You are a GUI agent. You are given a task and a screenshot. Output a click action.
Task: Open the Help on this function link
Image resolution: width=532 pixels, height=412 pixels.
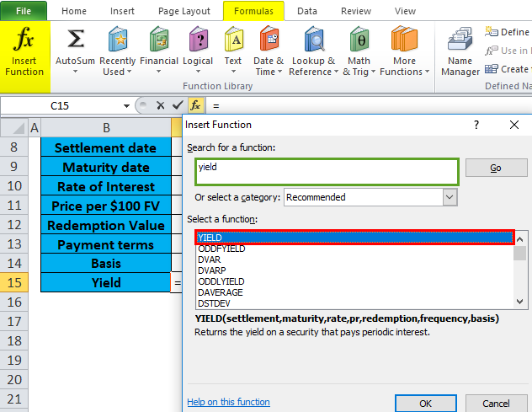click(228, 402)
